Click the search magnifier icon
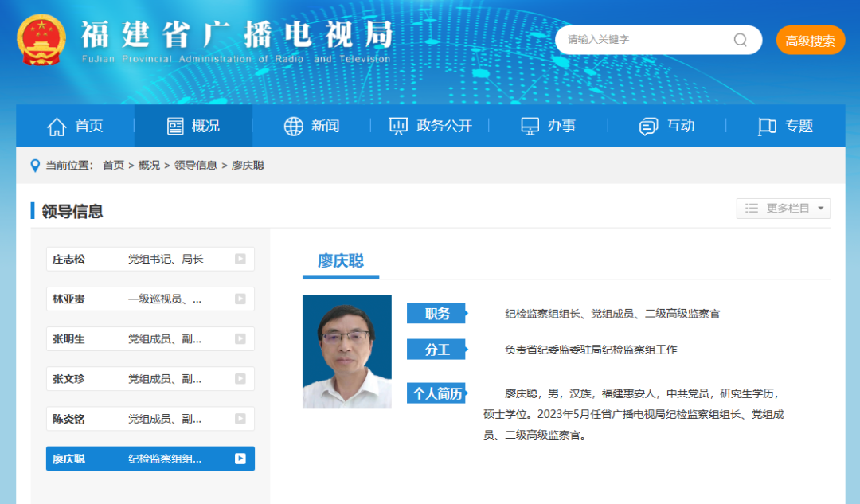Image resolution: width=860 pixels, height=504 pixels. coord(741,40)
